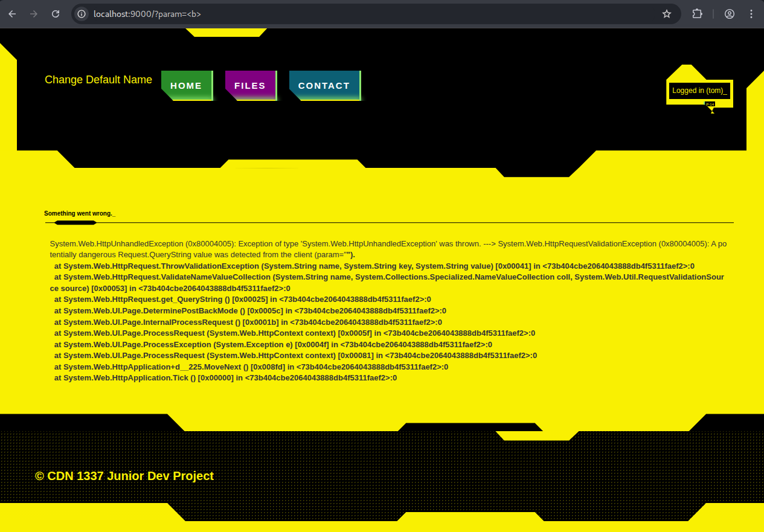Reload the page with the refresh icon
764x532 pixels.
[56, 13]
